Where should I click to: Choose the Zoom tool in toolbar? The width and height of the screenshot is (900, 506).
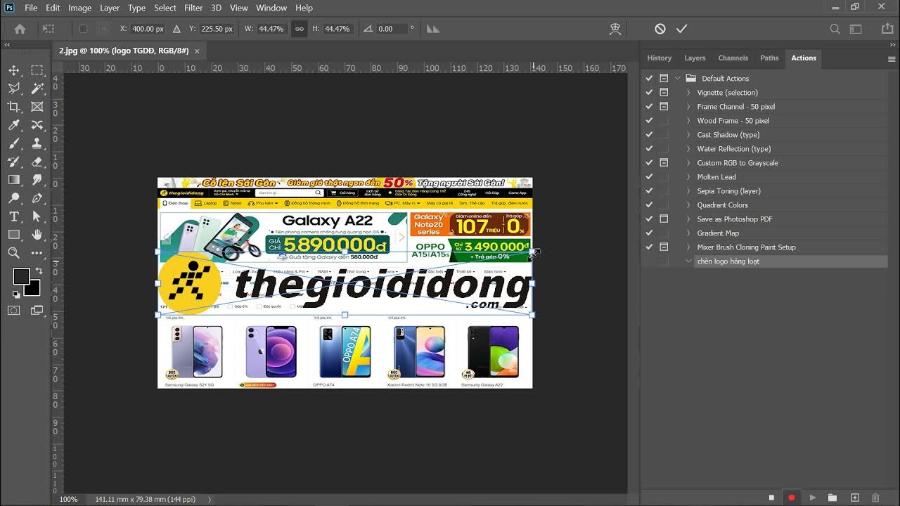click(14, 253)
